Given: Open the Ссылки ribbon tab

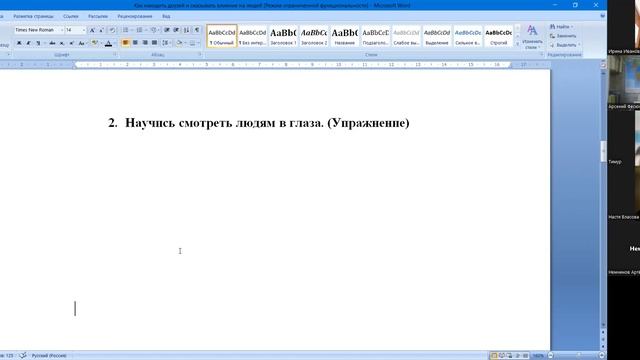Looking at the screenshot, I should click(71, 16).
